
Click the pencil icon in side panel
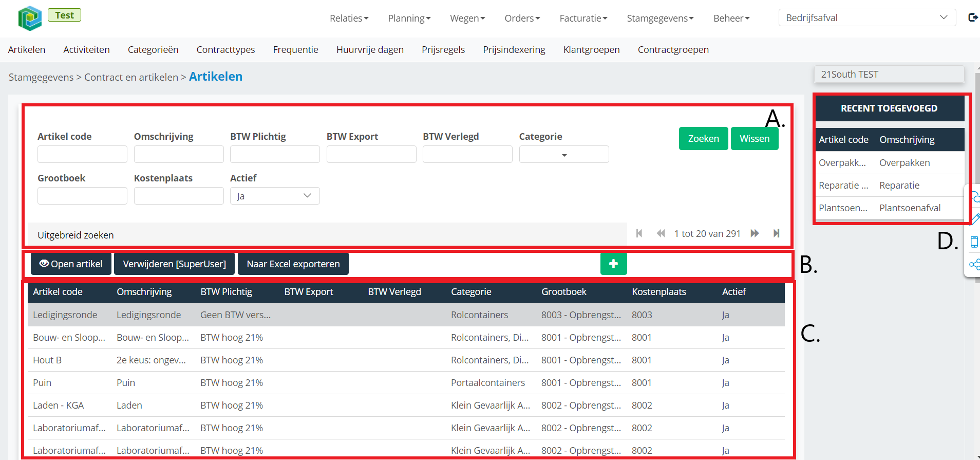974,219
